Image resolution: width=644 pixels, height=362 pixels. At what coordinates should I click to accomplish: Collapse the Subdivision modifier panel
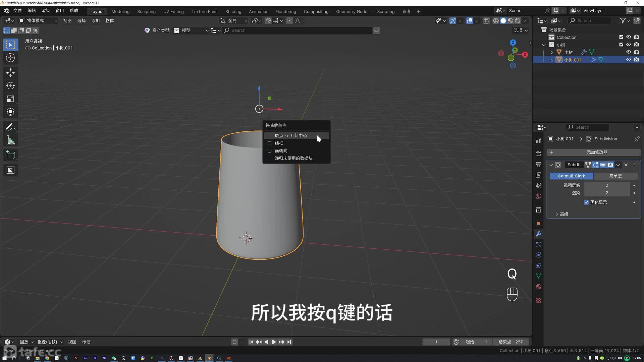[551, 165]
